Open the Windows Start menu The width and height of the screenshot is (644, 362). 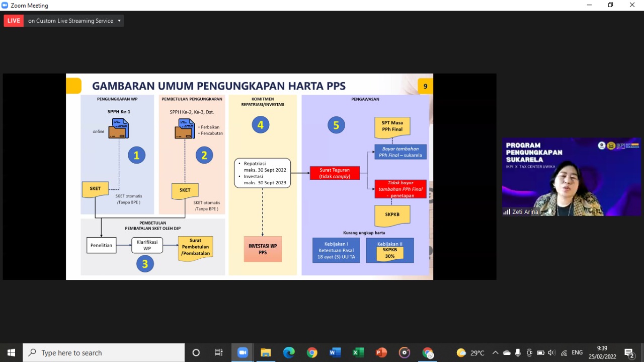11,353
